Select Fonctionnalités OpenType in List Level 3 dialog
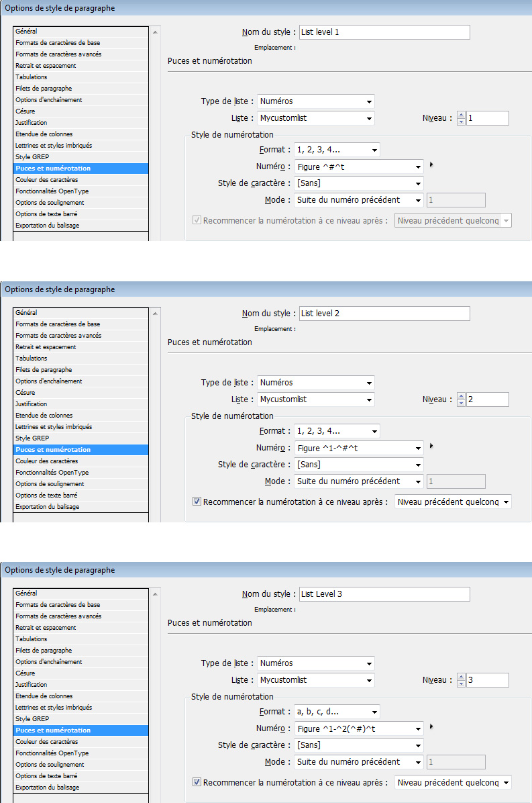 point(81,753)
